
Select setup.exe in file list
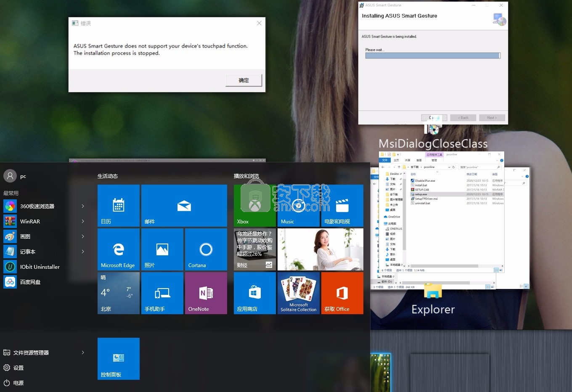pos(457,194)
